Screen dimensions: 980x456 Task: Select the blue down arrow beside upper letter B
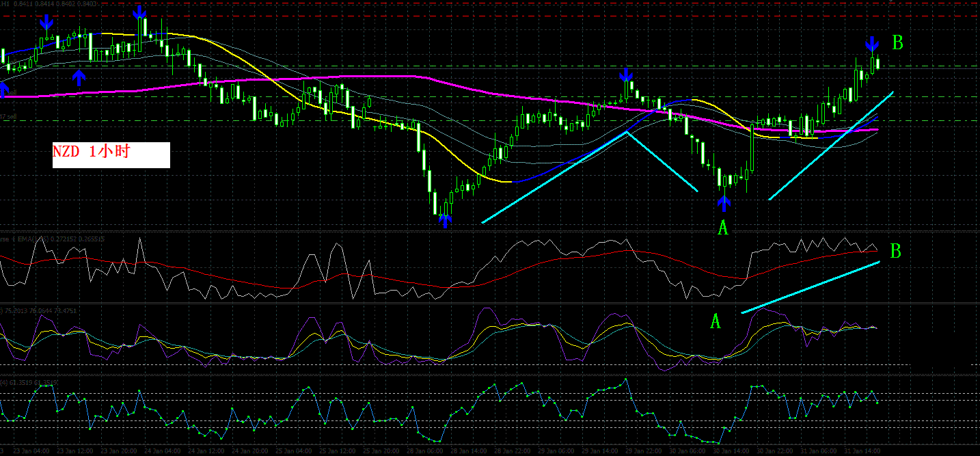pyautogui.click(x=872, y=44)
